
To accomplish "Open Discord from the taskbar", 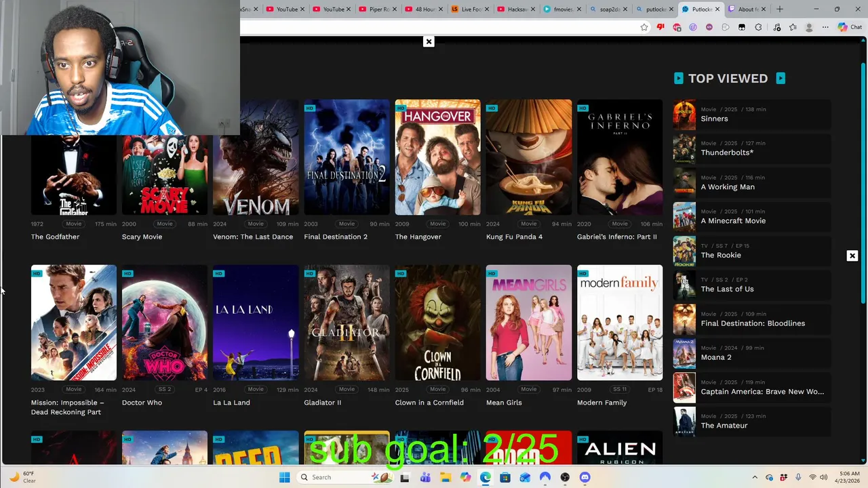I will pos(585,477).
